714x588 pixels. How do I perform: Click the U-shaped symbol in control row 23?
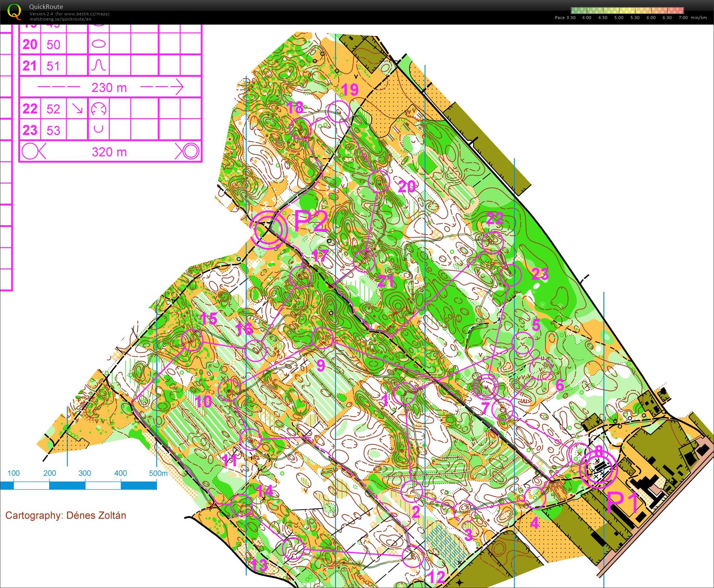pos(99,129)
